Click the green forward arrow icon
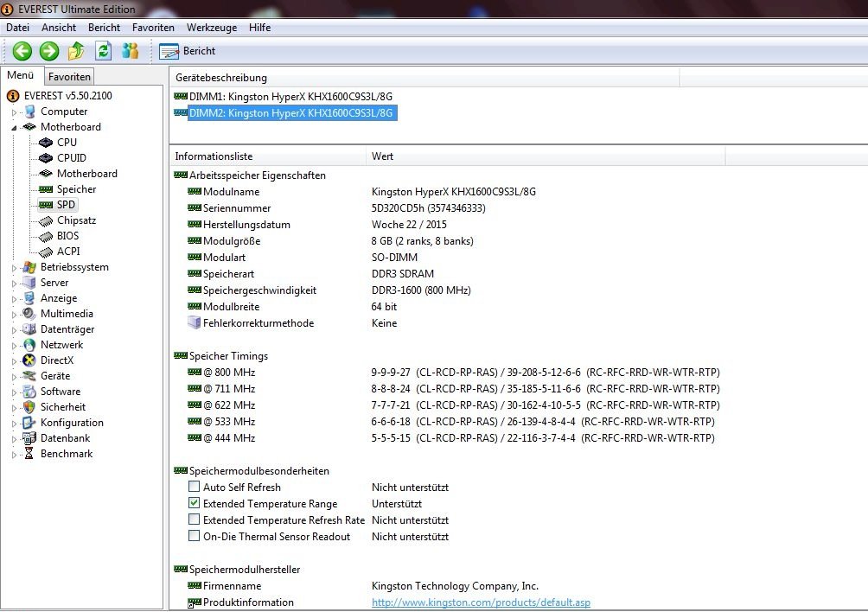868x612 pixels. pyautogui.click(x=49, y=51)
